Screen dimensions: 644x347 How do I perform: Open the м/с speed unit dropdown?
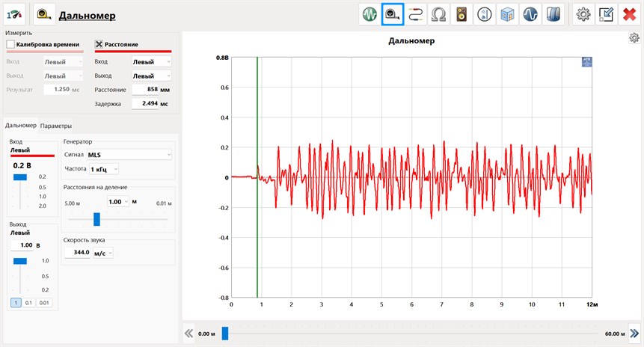[103, 253]
